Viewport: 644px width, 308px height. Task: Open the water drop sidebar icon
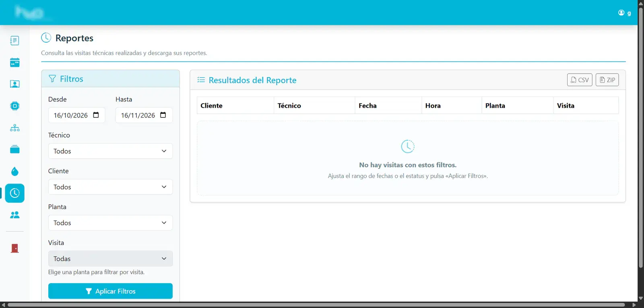coord(14,171)
